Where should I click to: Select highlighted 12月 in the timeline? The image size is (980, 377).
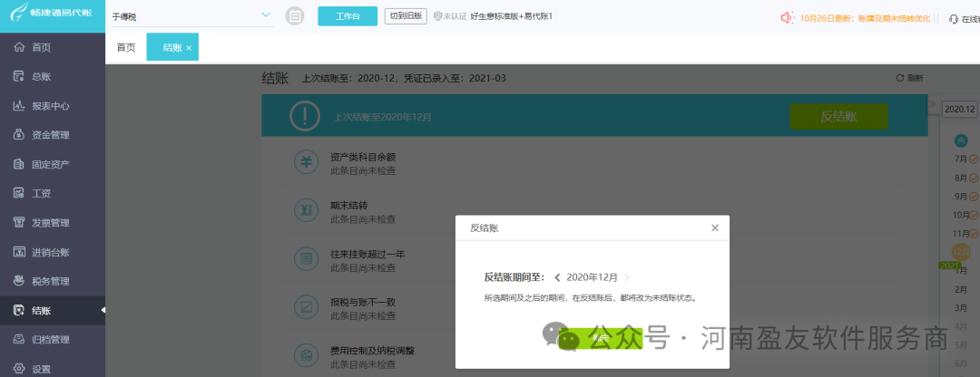point(961,252)
